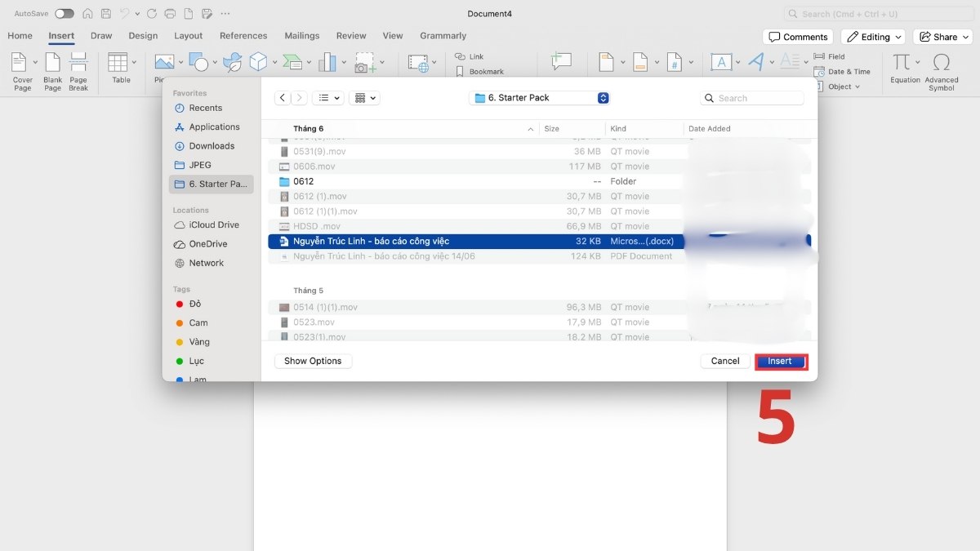Click the Show Options button
980x551 pixels.
(x=313, y=361)
